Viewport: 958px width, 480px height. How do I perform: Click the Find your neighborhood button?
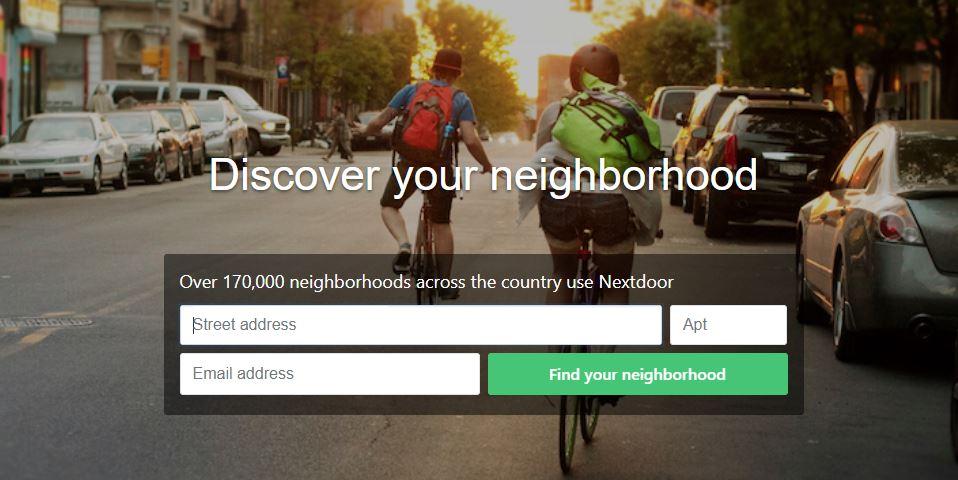(638, 374)
